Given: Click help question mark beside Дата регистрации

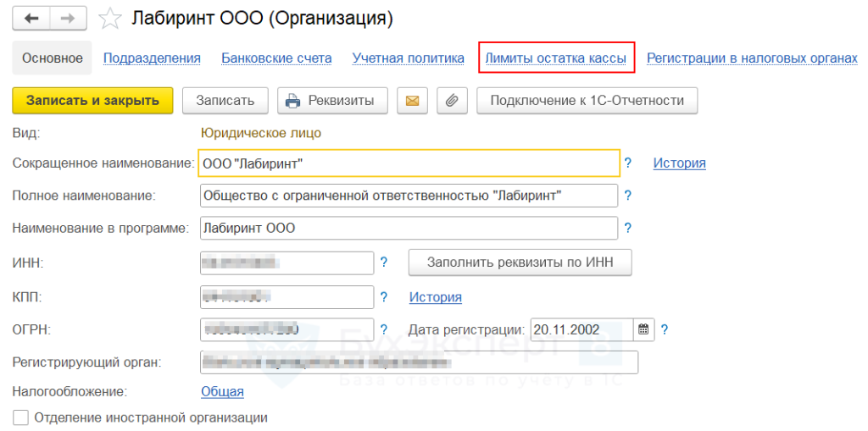Looking at the screenshot, I should pos(665,330).
